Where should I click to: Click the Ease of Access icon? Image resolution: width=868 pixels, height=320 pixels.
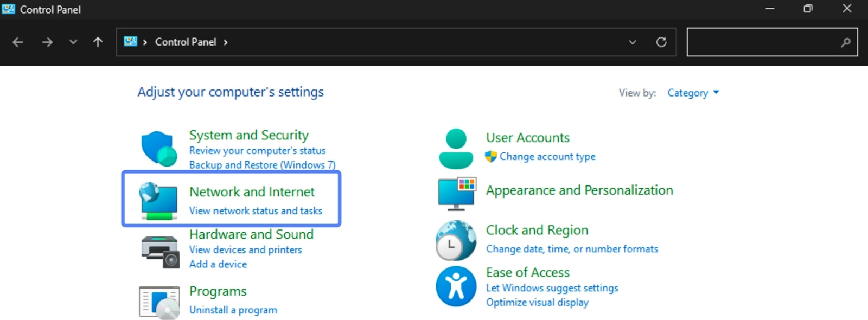(x=456, y=286)
